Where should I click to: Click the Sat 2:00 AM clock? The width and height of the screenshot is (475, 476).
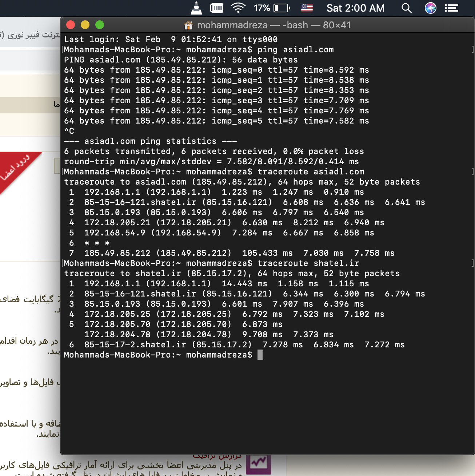355,8
